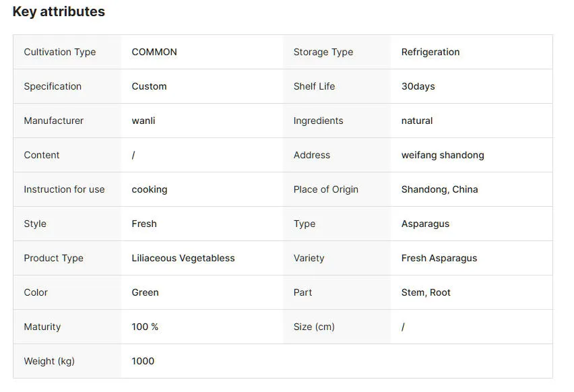Select the Manufacturer wanli value
Viewport: 574px width, 392px height.
click(143, 121)
